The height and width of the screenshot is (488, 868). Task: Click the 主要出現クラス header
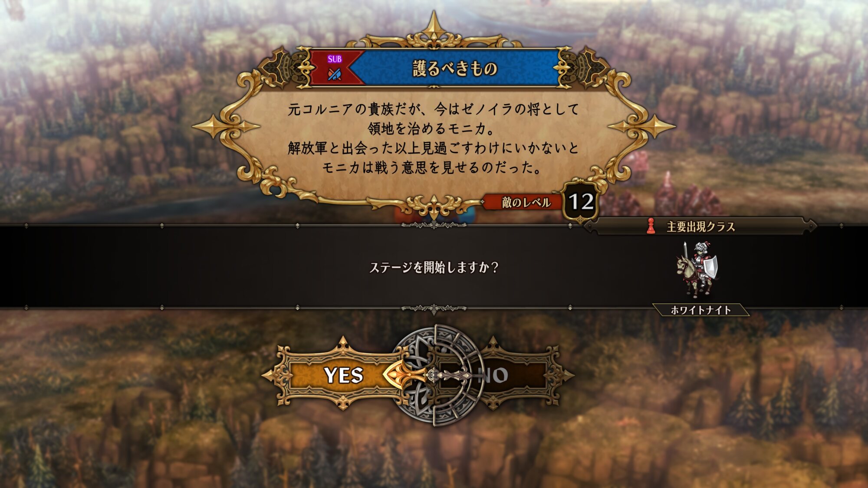point(701,226)
